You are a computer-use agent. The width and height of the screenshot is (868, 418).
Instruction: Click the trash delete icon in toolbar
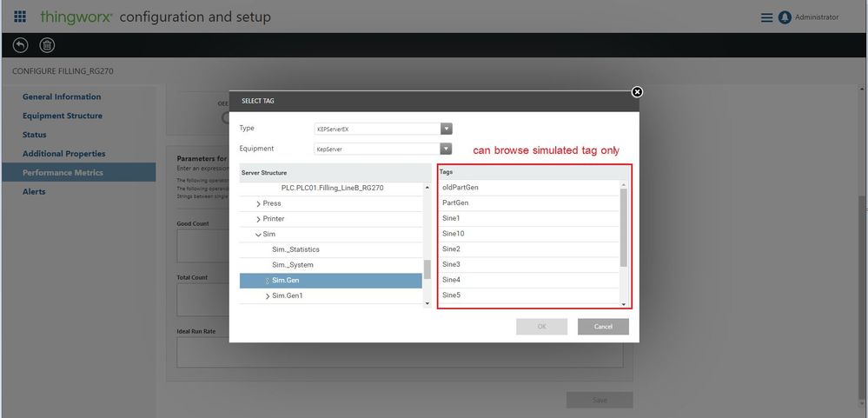click(x=47, y=45)
